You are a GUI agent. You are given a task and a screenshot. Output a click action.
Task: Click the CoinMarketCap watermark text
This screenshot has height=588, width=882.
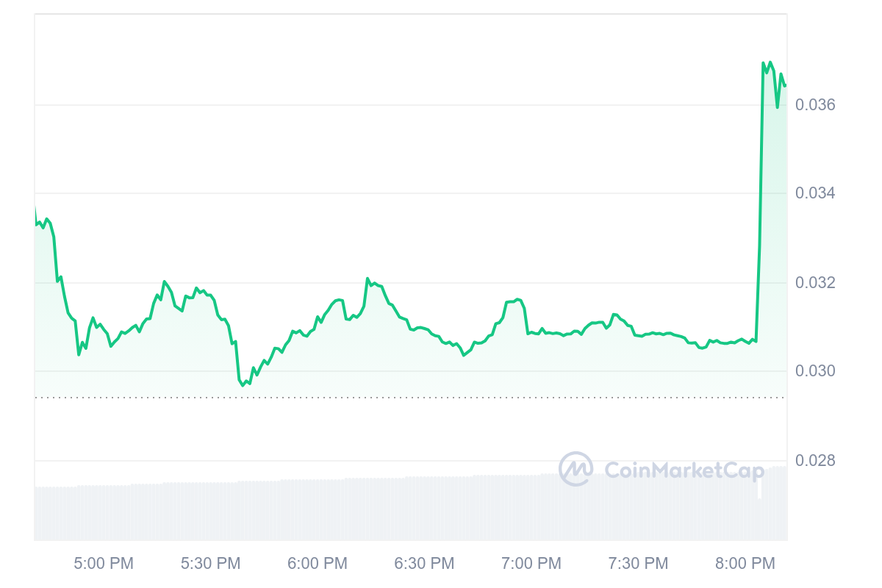pos(684,470)
